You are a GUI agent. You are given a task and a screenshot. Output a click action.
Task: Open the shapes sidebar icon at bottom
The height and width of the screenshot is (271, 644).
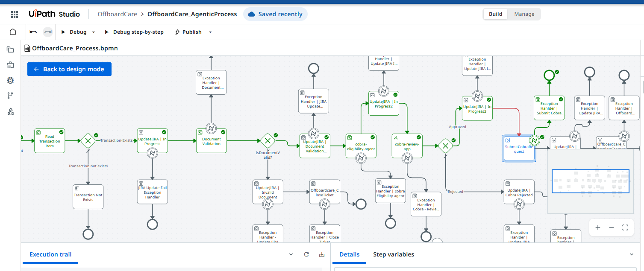tap(11, 111)
